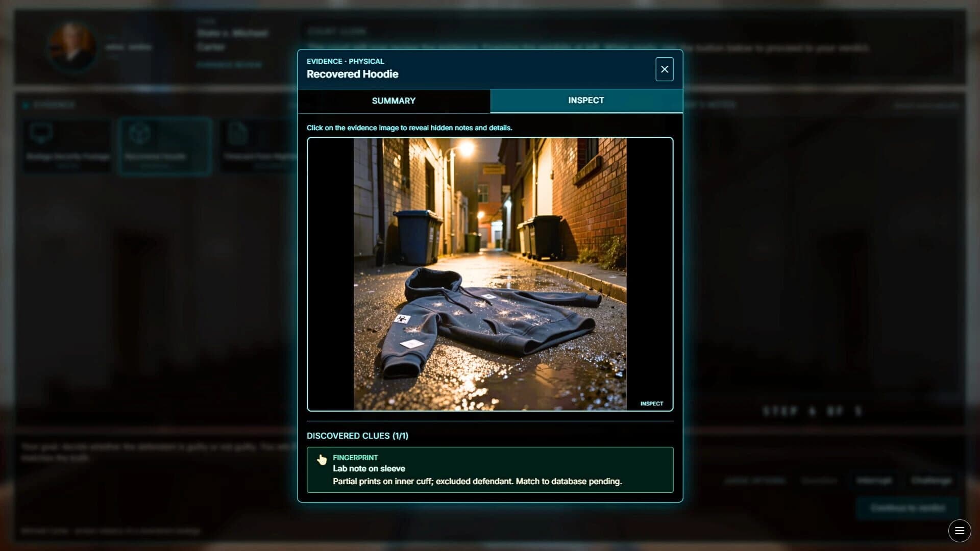Viewport: 980px width, 551px height.
Task: Switch to the Summary tab
Action: [x=394, y=101]
